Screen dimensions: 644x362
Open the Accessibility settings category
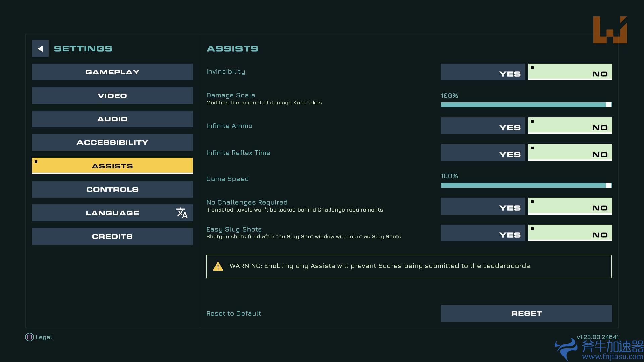click(x=112, y=142)
